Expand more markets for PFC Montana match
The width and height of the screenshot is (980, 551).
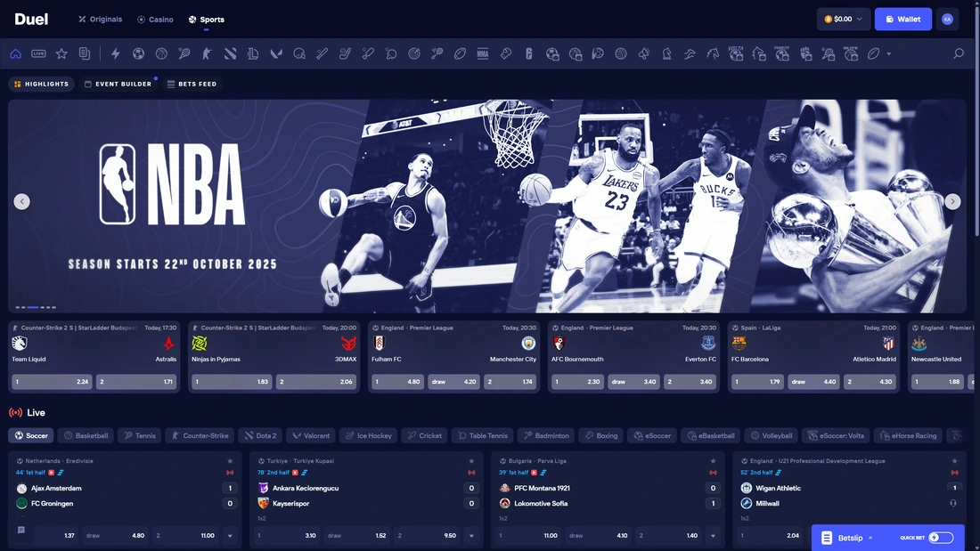tap(713, 536)
